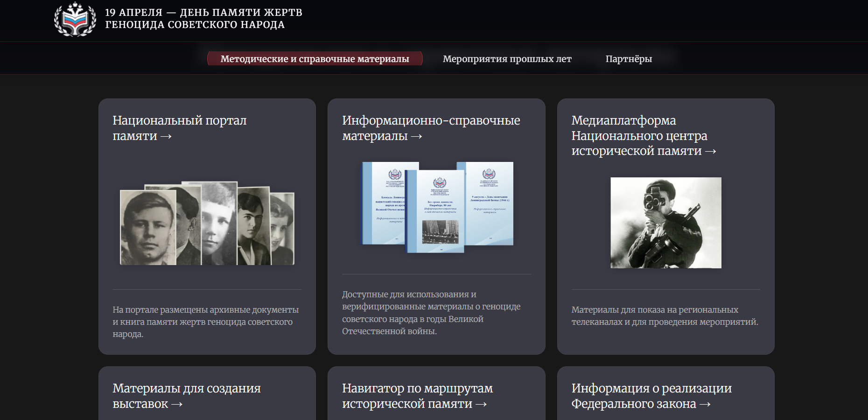The height and width of the screenshot is (420, 868).
Task: Switch to Мероприятия прошлых лет tab
Action: point(507,59)
